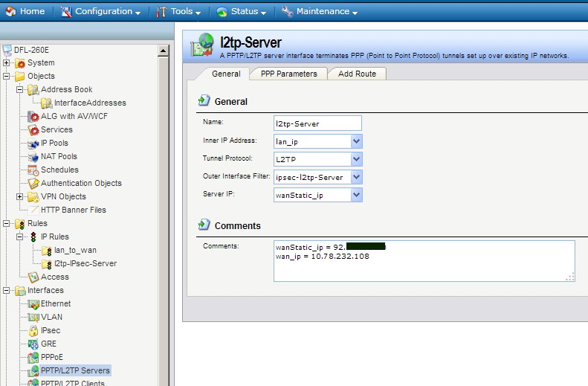Screen dimensions: 588x386
Task: Click the VLAN icon in tree
Action: (33, 318)
